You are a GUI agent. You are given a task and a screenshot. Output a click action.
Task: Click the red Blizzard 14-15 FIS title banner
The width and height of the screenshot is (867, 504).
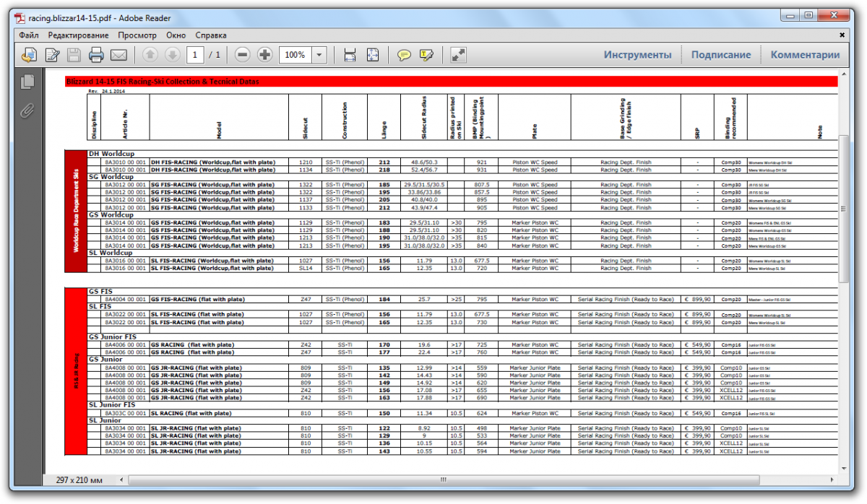pos(451,82)
